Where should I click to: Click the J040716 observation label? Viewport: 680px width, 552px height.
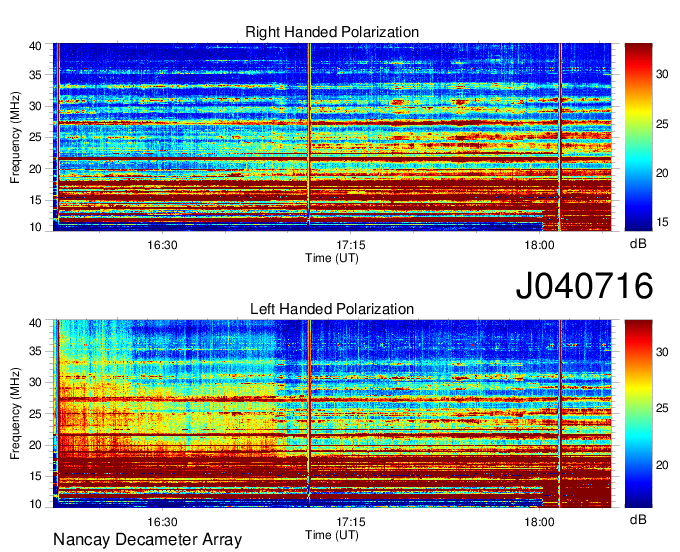pos(584,286)
